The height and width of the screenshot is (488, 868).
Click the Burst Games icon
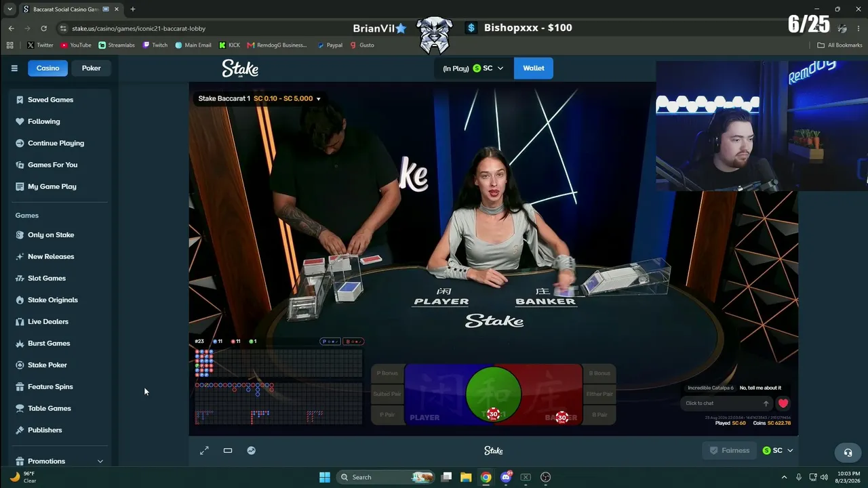click(20, 343)
